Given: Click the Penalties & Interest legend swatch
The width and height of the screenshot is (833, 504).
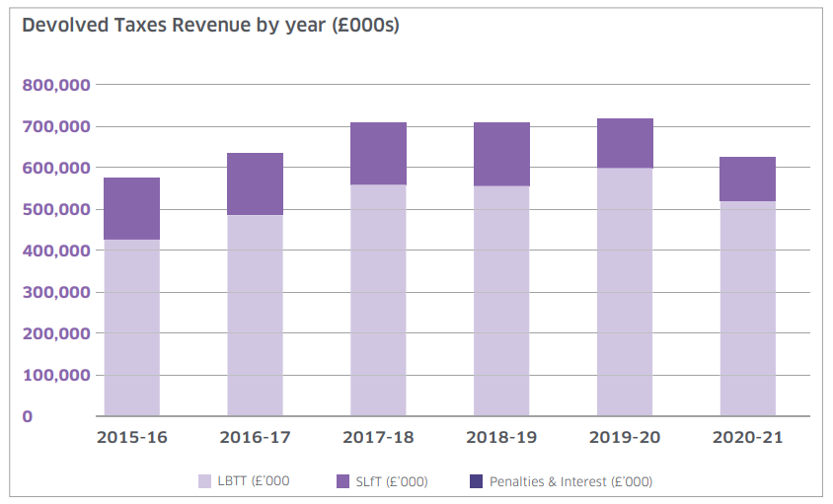Looking at the screenshot, I should coord(477,481).
